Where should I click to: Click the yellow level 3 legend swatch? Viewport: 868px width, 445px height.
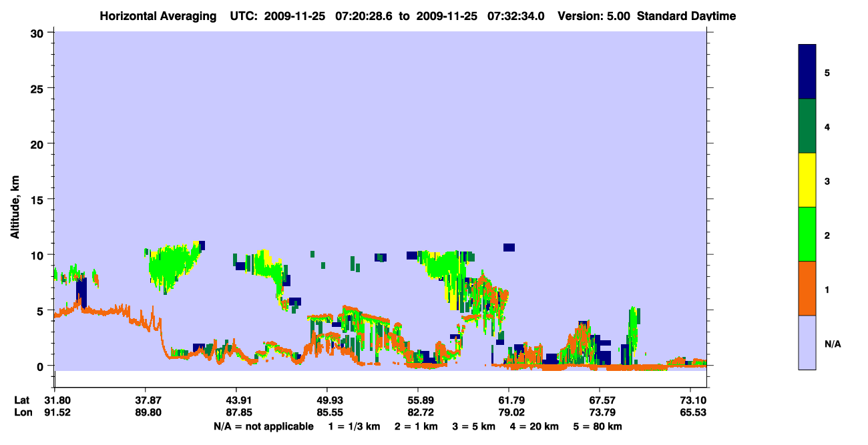(807, 180)
